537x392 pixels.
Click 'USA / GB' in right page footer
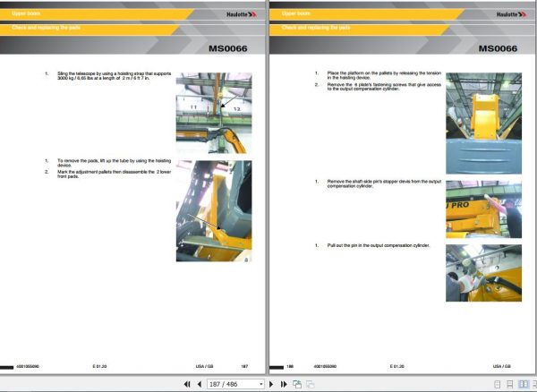[x=502, y=366]
